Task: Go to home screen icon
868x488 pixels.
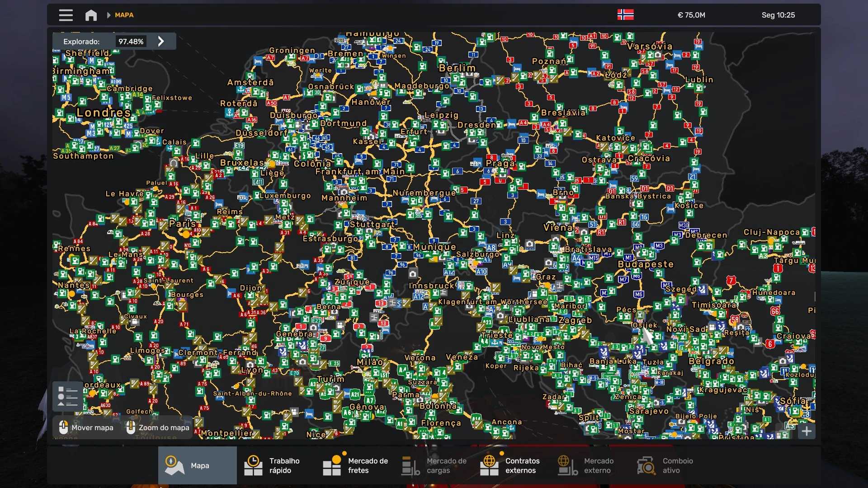Action: (91, 15)
